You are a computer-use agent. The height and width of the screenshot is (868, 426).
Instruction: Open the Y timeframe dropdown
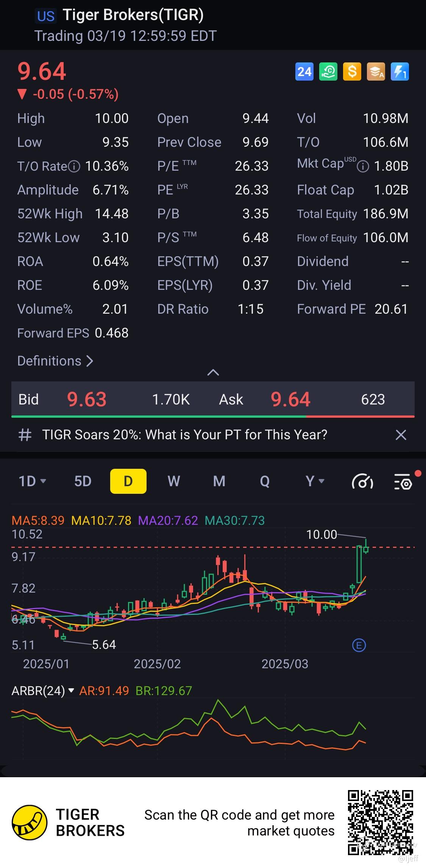point(315,481)
